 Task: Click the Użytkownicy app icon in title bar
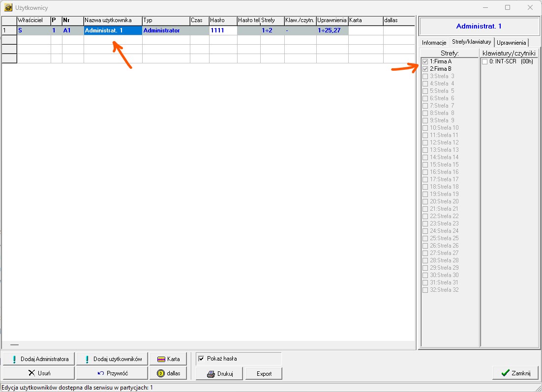pos(8,8)
